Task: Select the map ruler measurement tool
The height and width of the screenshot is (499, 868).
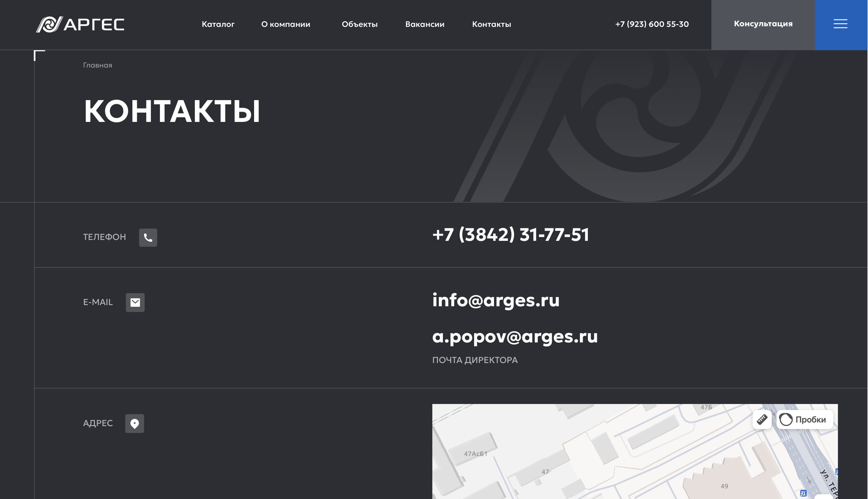Action: coord(762,419)
